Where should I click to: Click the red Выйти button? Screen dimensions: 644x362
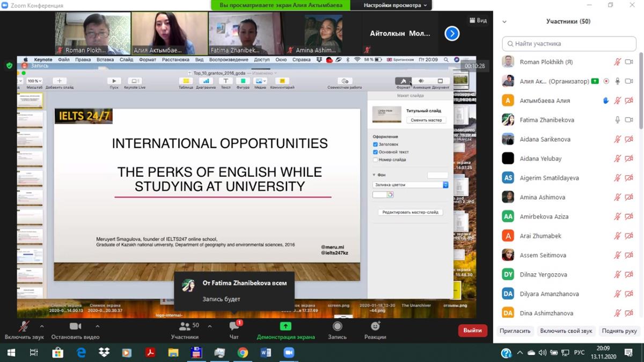point(472,331)
